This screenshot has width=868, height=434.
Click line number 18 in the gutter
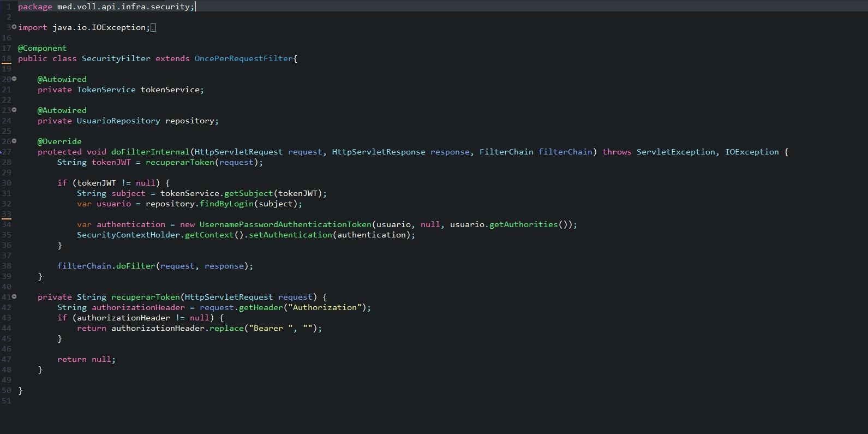[x=6, y=58]
